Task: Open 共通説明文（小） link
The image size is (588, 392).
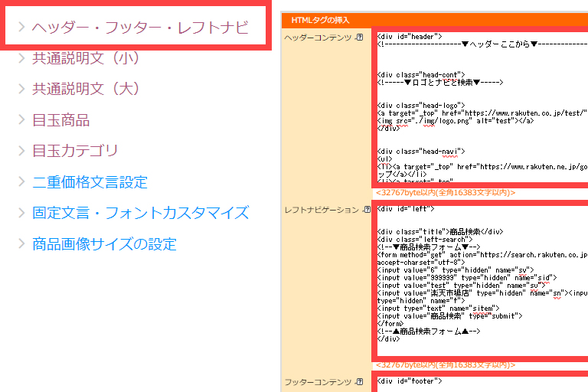Action: pos(86,58)
